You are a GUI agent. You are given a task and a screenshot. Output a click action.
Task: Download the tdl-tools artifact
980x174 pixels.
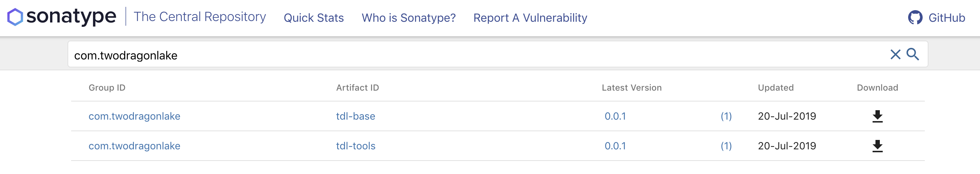tap(877, 146)
